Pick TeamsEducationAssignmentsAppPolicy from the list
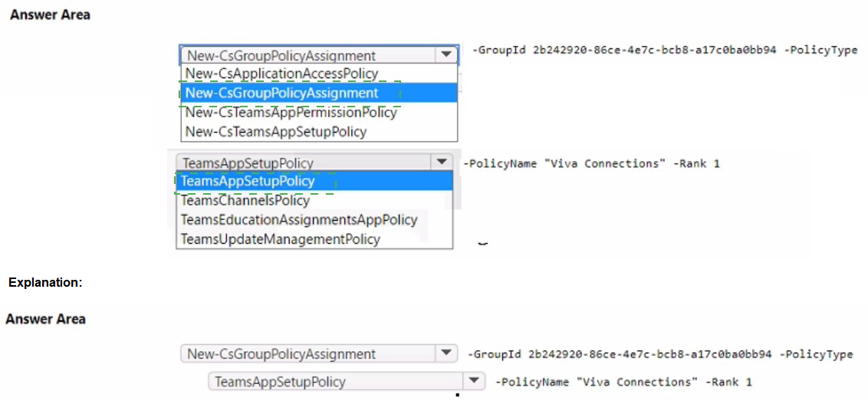Screen dimensions: 868x404 pos(299,220)
